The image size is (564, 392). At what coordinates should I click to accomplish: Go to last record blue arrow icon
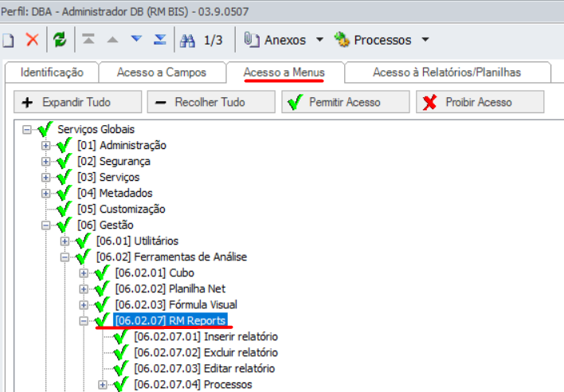(x=159, y=39)
